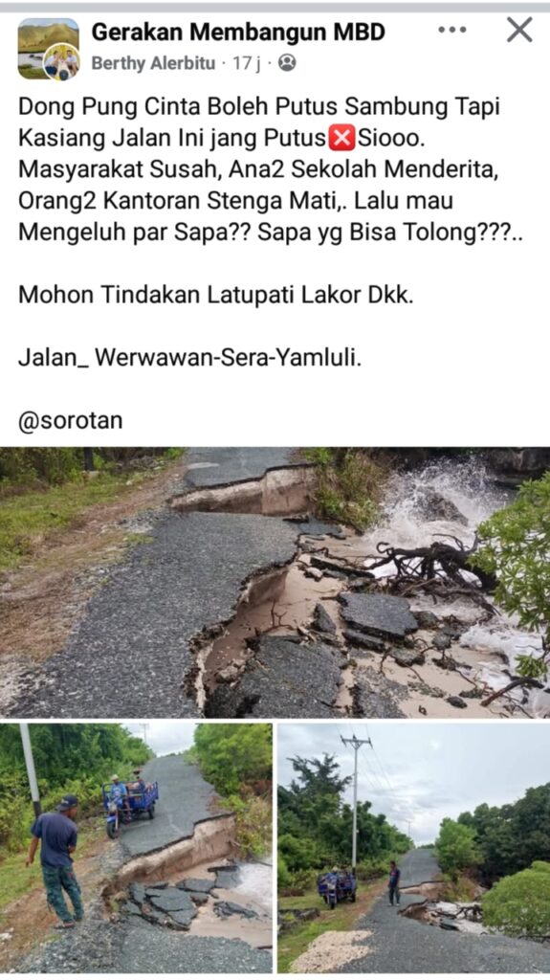Screen dimensions: 550x980
Task: Tap the line 'Mohon Tindakan Latupati Lakor Dkk.'
Action: coord(215,295)
